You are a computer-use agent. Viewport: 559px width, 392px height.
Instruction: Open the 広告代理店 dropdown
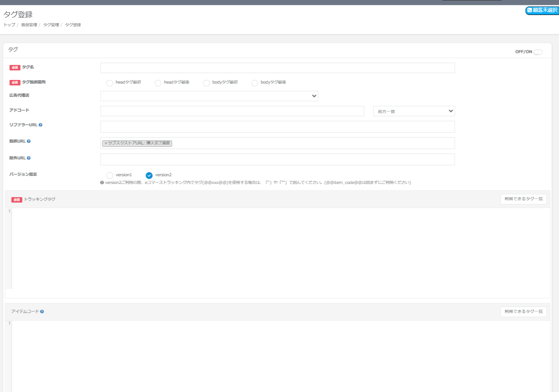209,96
